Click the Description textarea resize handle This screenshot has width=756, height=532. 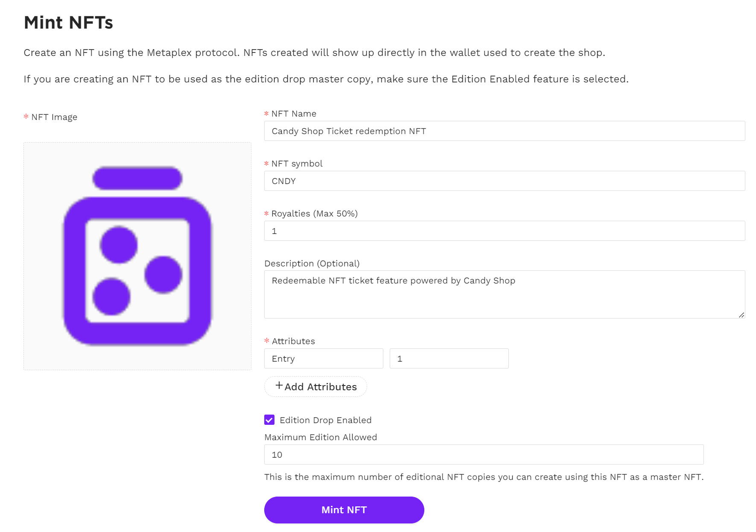tap(741, 315)
